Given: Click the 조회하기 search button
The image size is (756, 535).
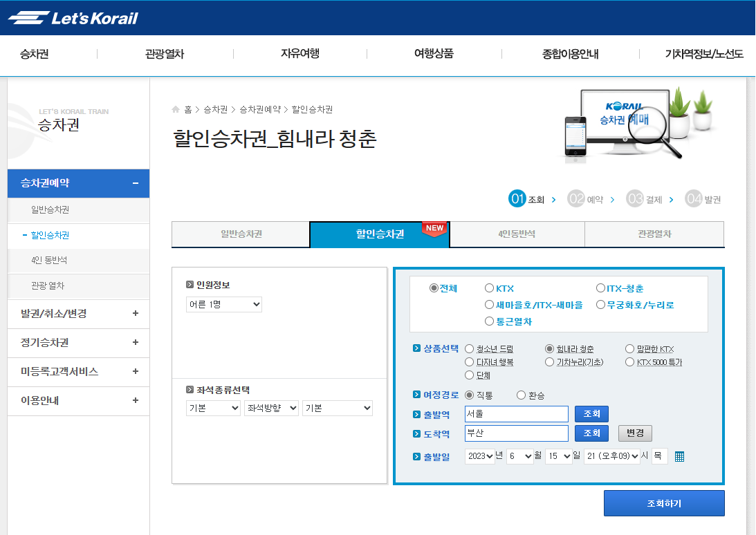Looking at the screenshot, I should pos(663,503).
